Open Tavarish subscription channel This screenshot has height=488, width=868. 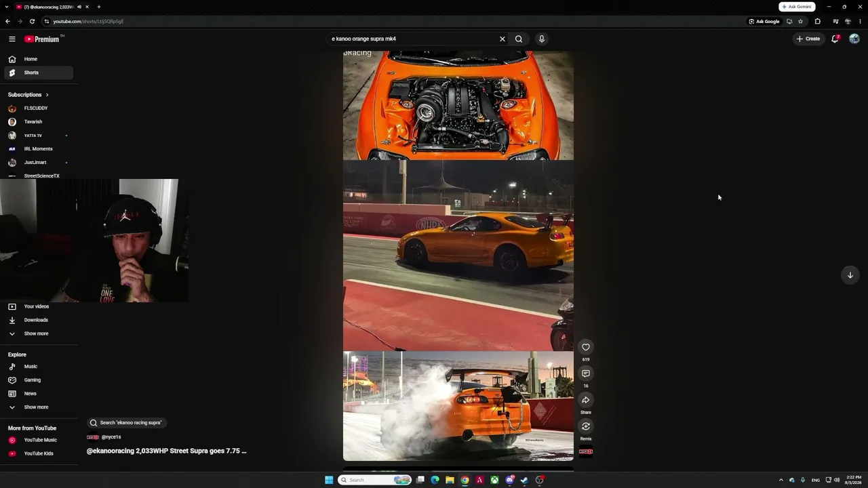[x=39, y=122]
